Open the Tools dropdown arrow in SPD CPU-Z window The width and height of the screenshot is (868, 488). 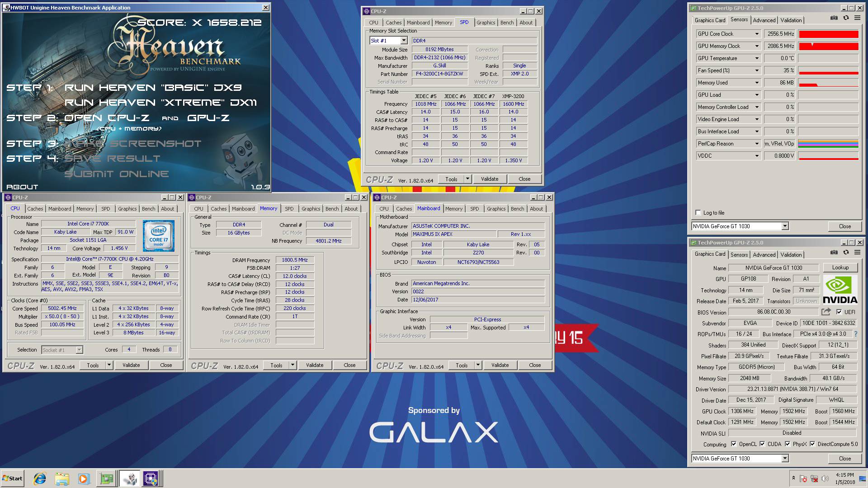coord(468,179)
